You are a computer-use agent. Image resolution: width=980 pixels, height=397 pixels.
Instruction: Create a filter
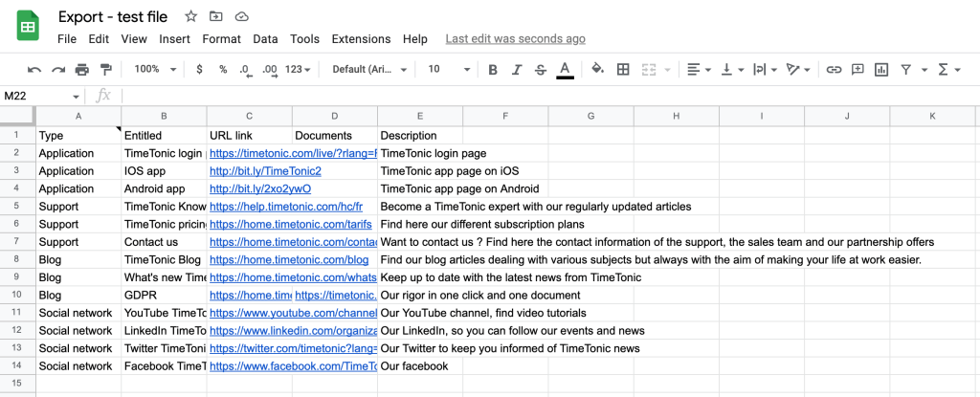tap(905, 70)
